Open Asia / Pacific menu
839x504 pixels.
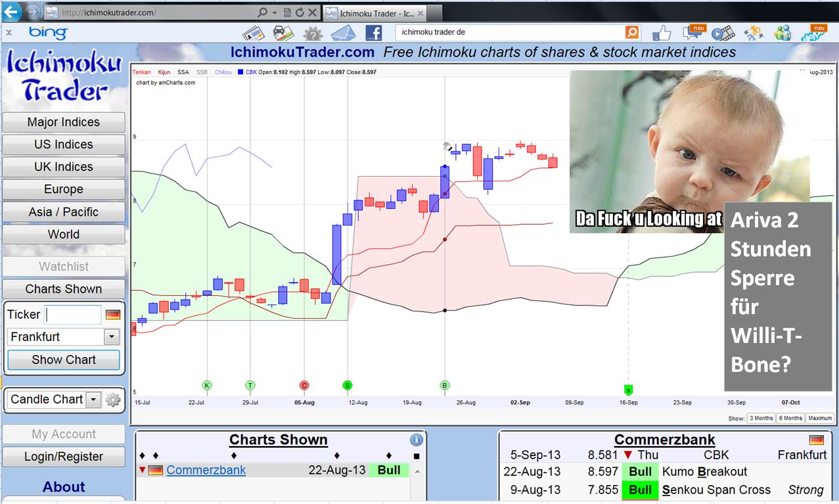64,212
